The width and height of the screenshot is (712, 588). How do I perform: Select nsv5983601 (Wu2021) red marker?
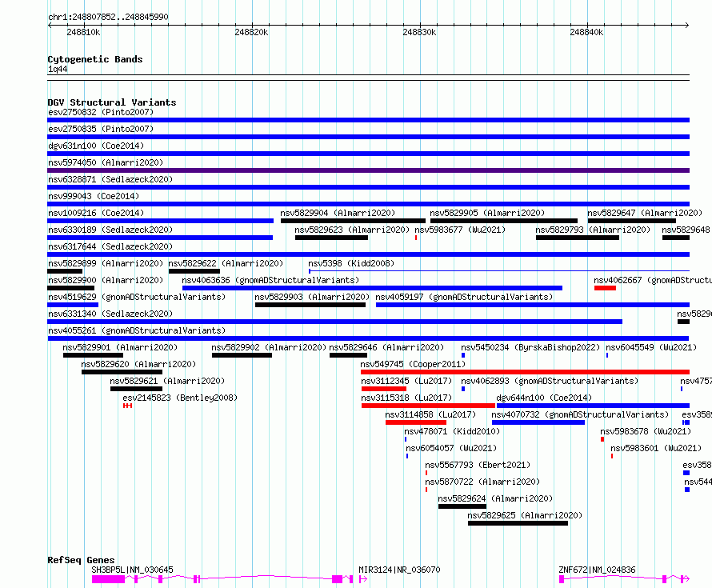[612, 456]
